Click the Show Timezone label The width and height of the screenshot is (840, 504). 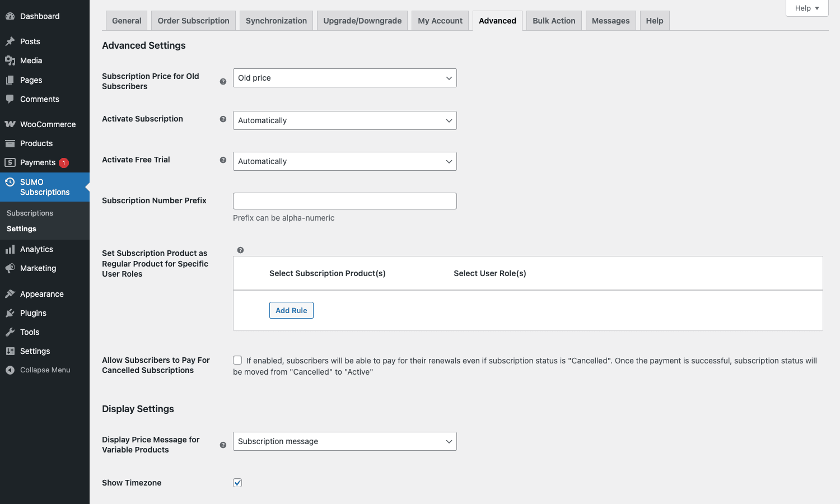pyautogui.click(x=132, y=483)
